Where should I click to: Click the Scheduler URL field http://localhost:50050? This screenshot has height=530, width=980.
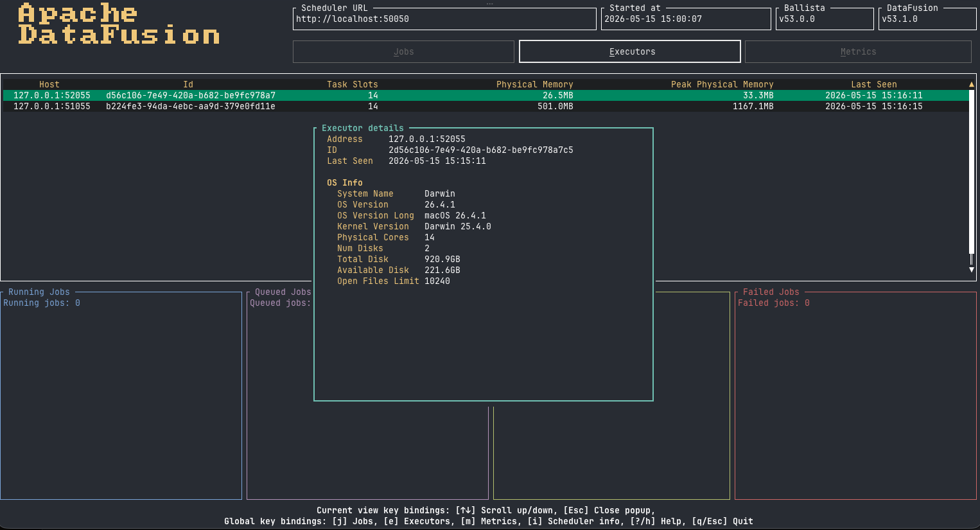[444, 19]
